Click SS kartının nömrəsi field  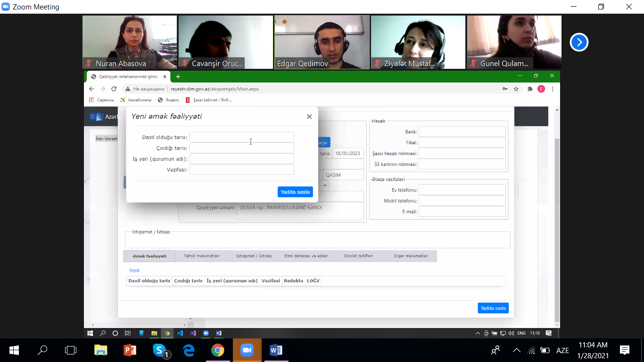[x=462, y=164]
